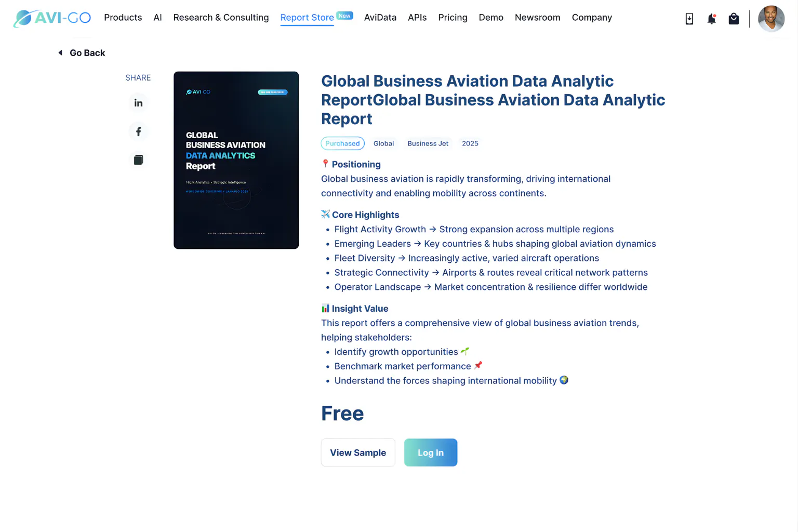Visit the Newsroom page

click(x=537, y=18)
